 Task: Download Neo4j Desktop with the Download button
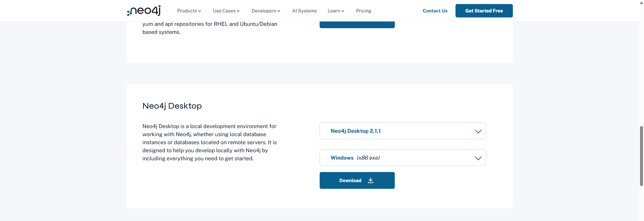coord(357,180)
